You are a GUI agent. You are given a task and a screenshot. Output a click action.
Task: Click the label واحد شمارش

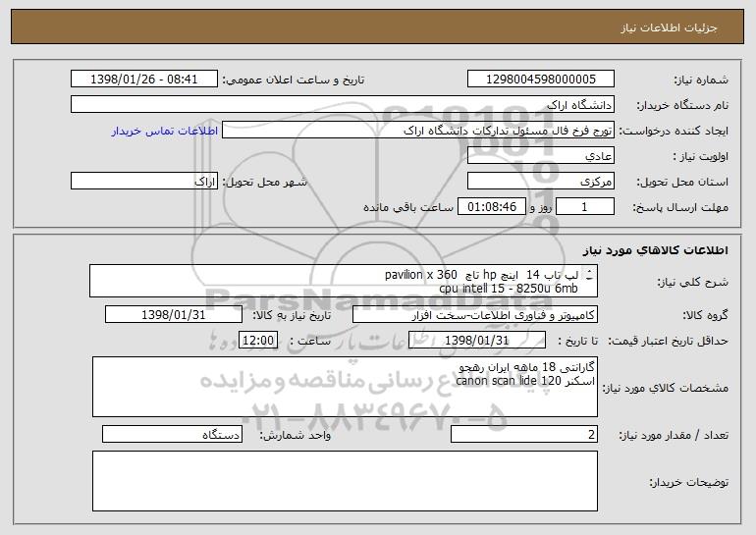tap(296, 435)
